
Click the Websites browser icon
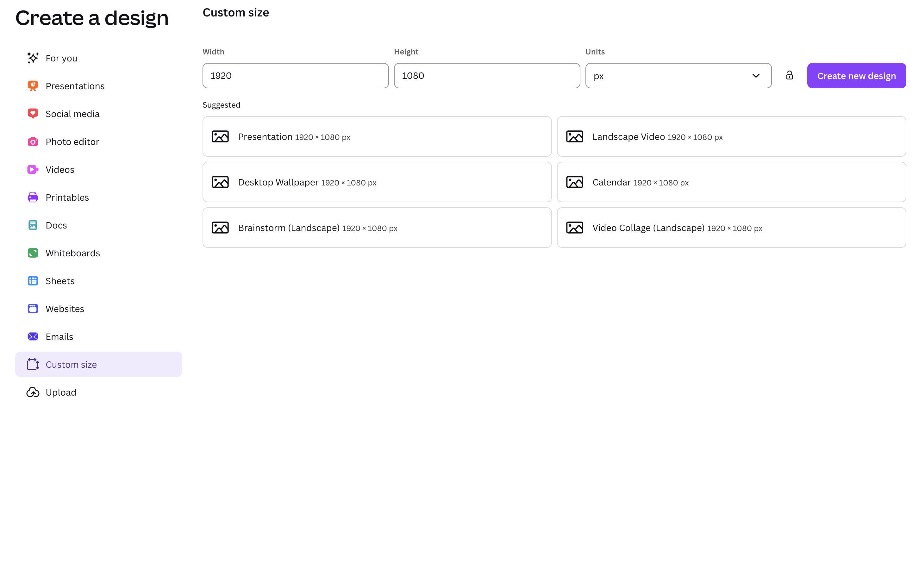point(33,309)
